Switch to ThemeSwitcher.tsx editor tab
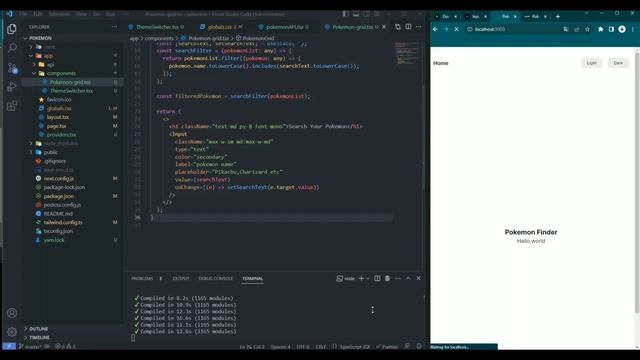Viewport: 640px width, 360px height. coord(157,27)
